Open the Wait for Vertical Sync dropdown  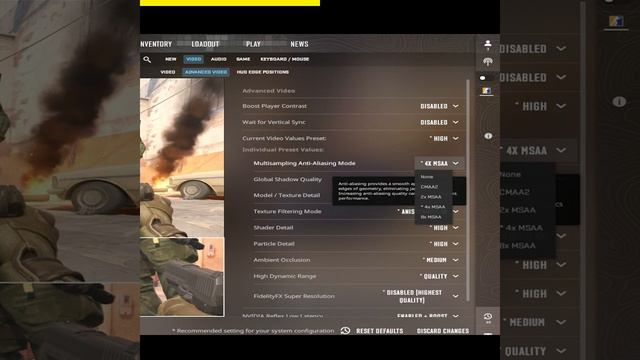[440, 122]
